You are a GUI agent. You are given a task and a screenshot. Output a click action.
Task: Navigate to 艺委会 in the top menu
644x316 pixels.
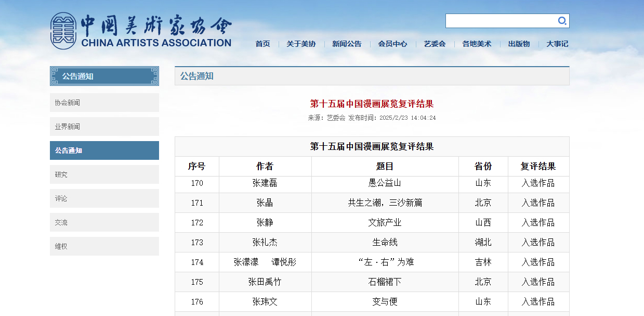[435, 44]
